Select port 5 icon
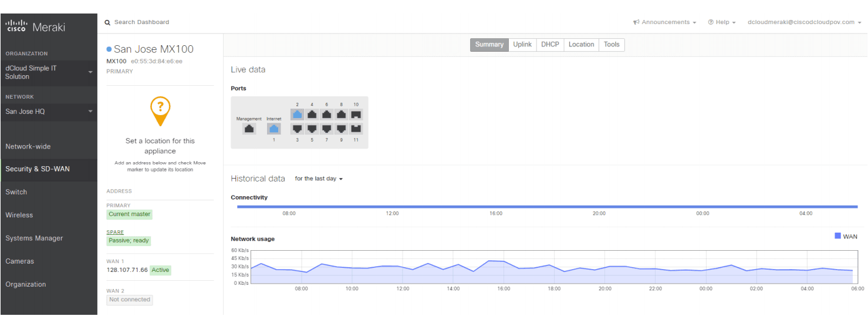The width and height of the screenshot is (868, 316). click(x=312, y=128)
